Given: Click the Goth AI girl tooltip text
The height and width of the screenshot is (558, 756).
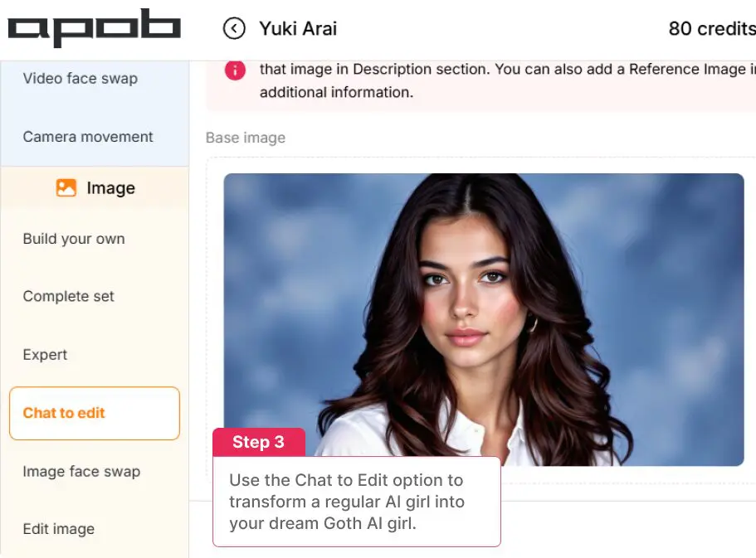Looking at the screenshot, I should click(x=347, y=502).
